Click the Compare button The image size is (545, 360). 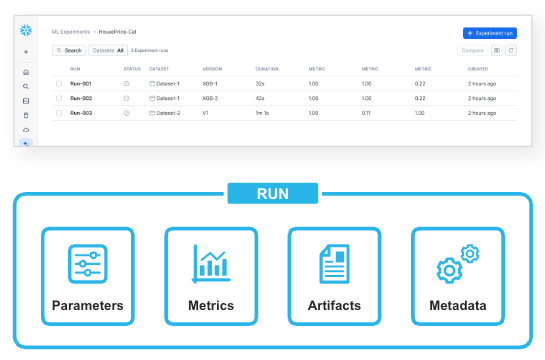472,50
